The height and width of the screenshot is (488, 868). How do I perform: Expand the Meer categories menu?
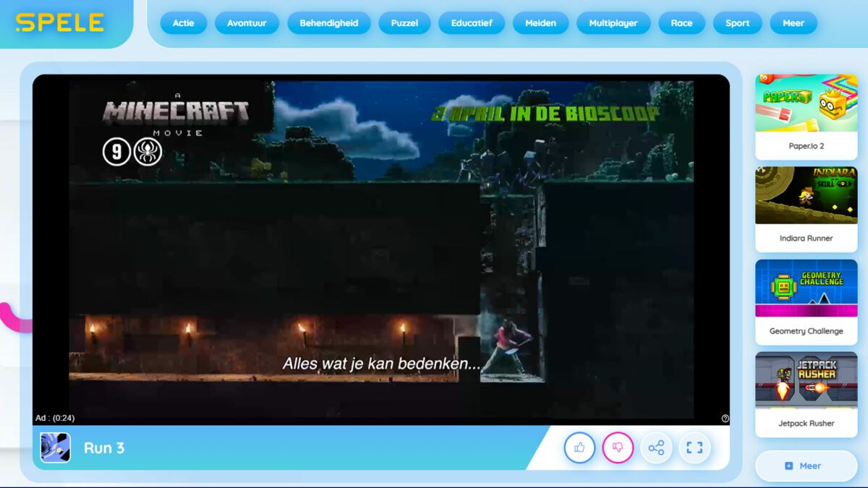click(793, 23)
